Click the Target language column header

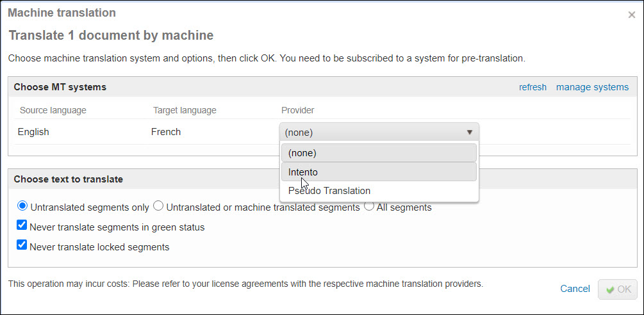point(185,110)
